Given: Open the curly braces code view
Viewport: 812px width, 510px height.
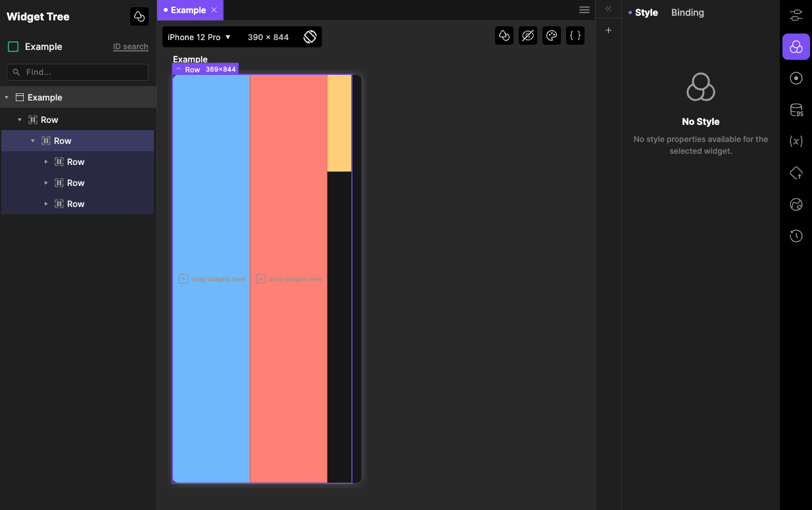Looking at the screenshot, I should coord(575,36).
